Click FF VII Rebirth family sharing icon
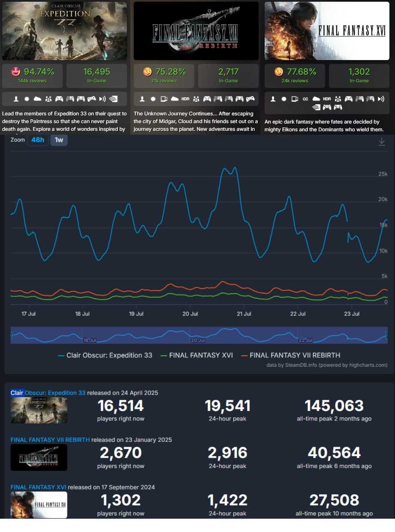Screen dimensions: 395x532 pos(196,99)
